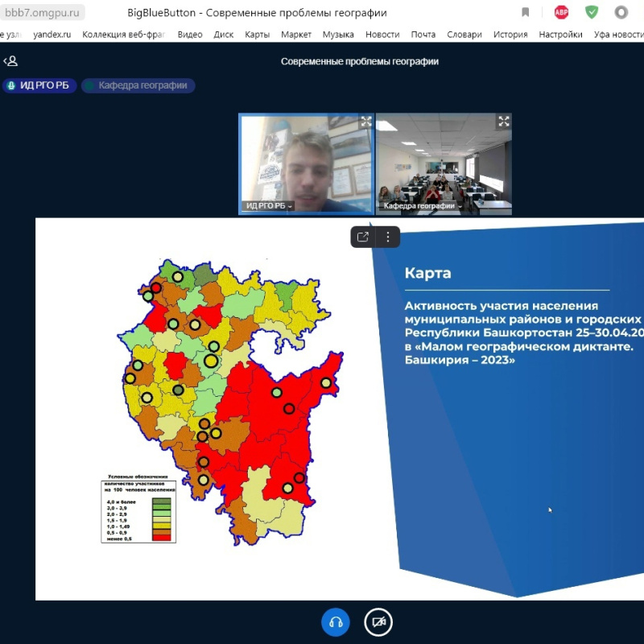The height and width of the screenshot is (644, 644).
Task: Open the ABP ad blocker extension
Action: tap(561, 12)
